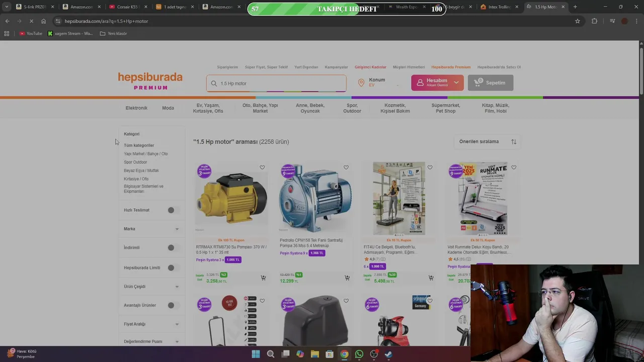Open FIT4U treadmill product image

point(399,198)
